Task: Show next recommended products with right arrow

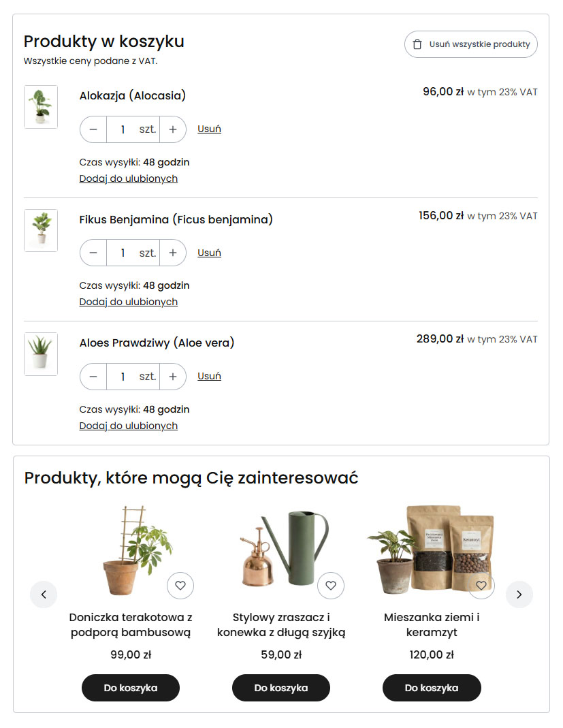Action: (x=519, y=595)
